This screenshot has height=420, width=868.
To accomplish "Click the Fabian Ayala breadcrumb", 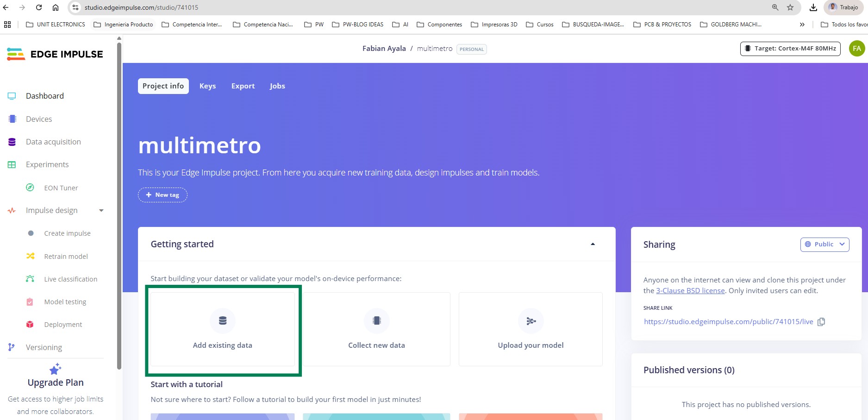I will (x=384, y=49).
